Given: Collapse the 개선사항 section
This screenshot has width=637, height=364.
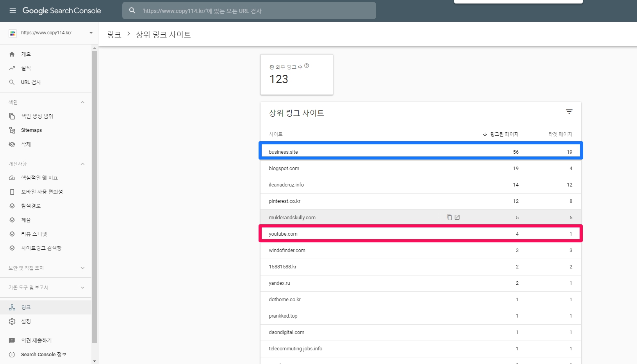Looking at the screenshot, I should (82, 164).
